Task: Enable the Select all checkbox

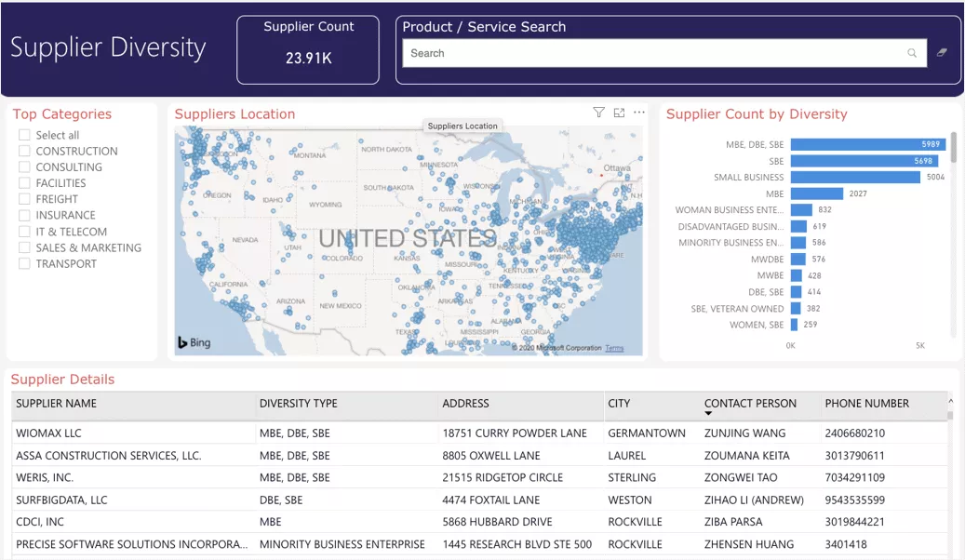Action: (x=23, y=134)
